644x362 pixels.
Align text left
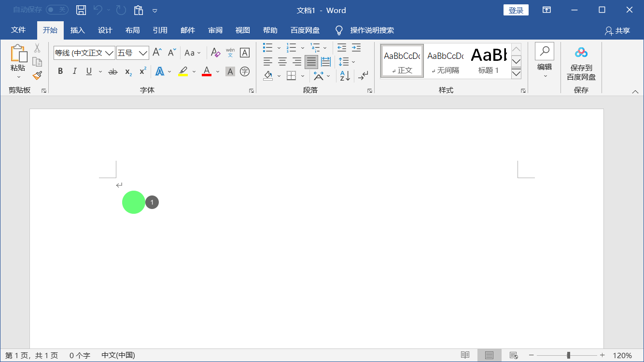pyautogui.click(x=268, y=62)
